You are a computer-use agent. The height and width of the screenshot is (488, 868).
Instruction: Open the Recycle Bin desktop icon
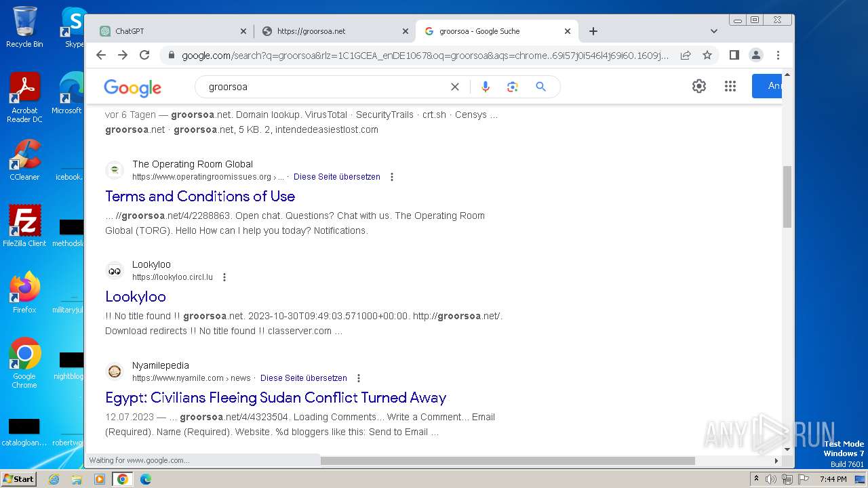point(24,27)
